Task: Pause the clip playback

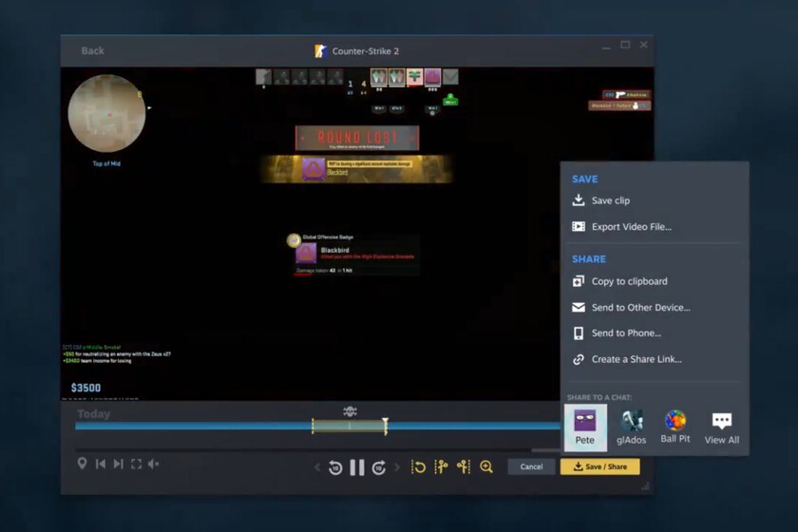Action: [x=357, y=467]
